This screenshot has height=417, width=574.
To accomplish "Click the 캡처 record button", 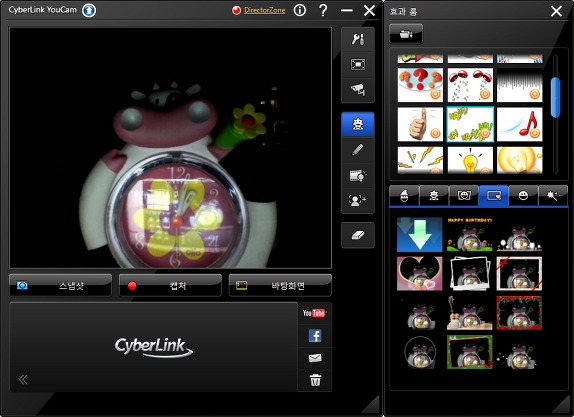I will click(170, 286).
